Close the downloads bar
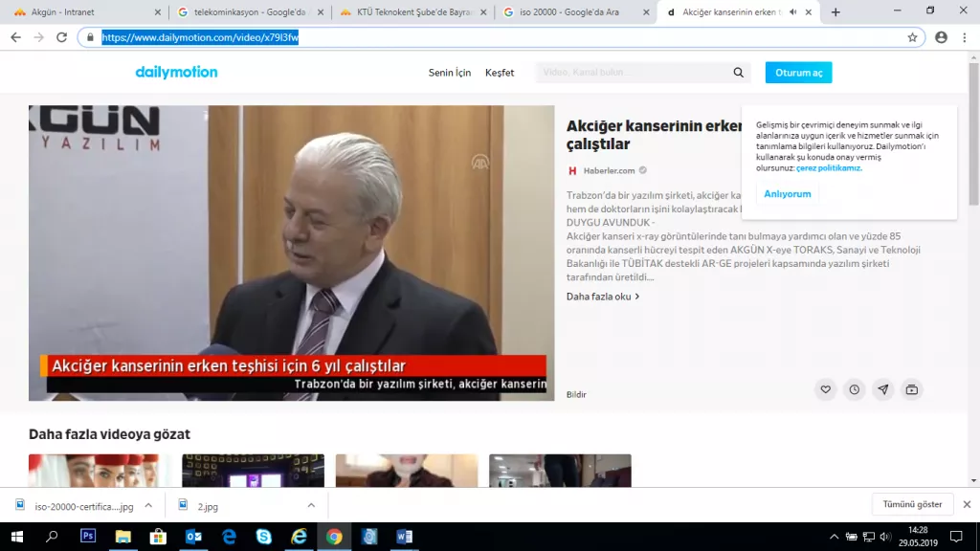 (x=967, y=504)
